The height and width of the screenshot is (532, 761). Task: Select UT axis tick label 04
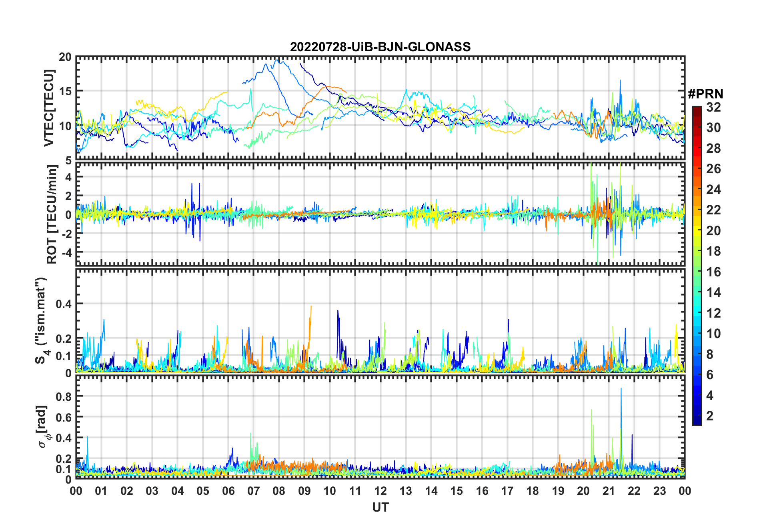[178, 491]
